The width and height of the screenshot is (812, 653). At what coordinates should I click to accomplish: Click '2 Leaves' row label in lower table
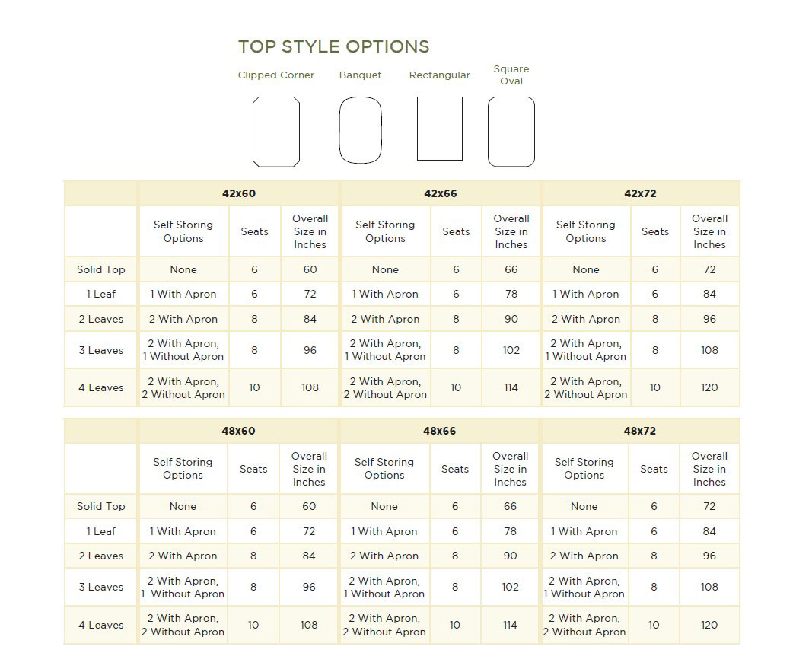click(x=101, y=556)
